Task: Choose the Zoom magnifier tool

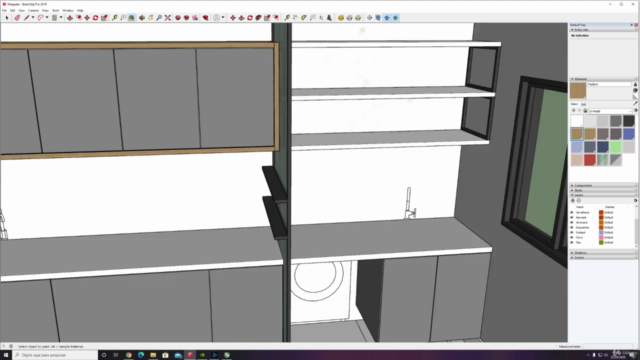Action: pyautogui.click(x=159, y=18)
